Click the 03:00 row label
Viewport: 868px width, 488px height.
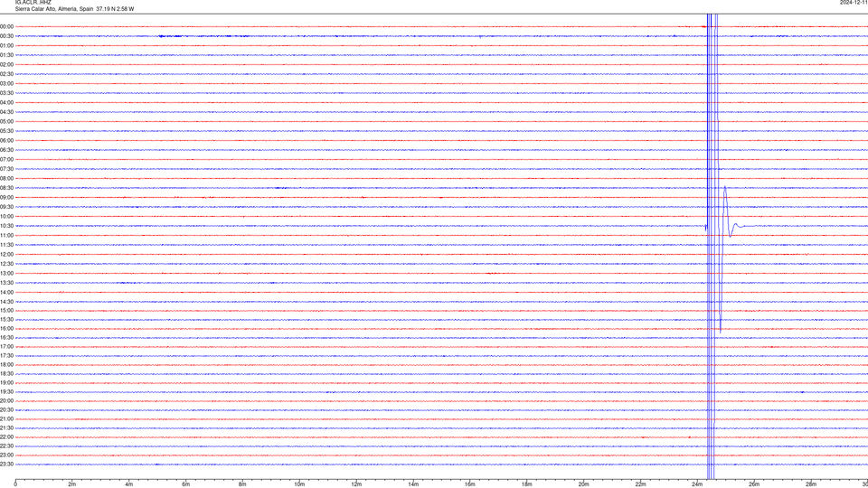point(6,83)
